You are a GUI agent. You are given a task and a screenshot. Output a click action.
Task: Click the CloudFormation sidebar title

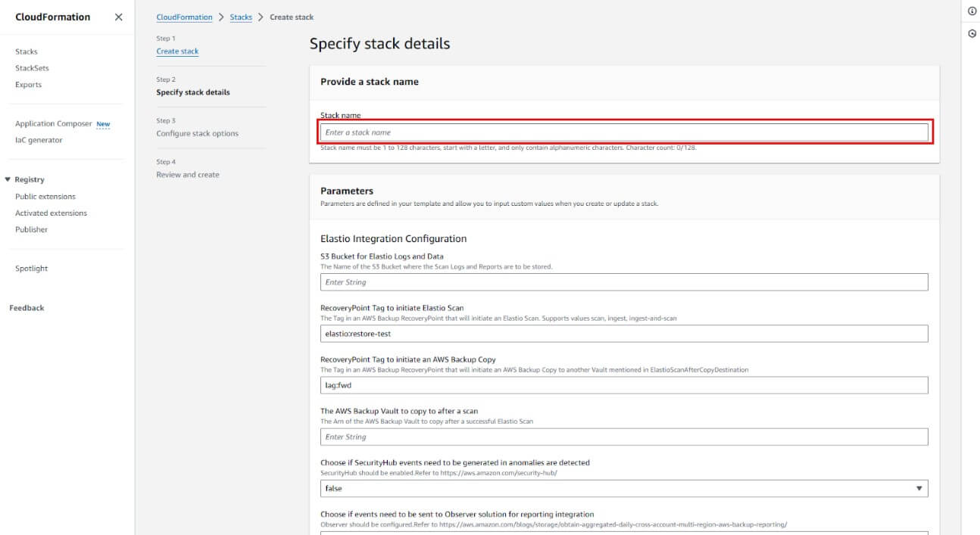click(53, 17)
